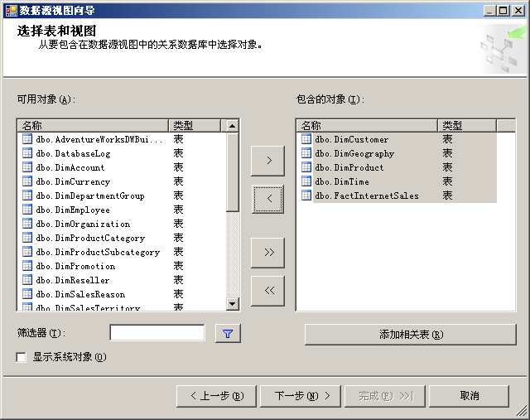Select dbo.DimCustomer row text in included list

[x=351, y=139]
